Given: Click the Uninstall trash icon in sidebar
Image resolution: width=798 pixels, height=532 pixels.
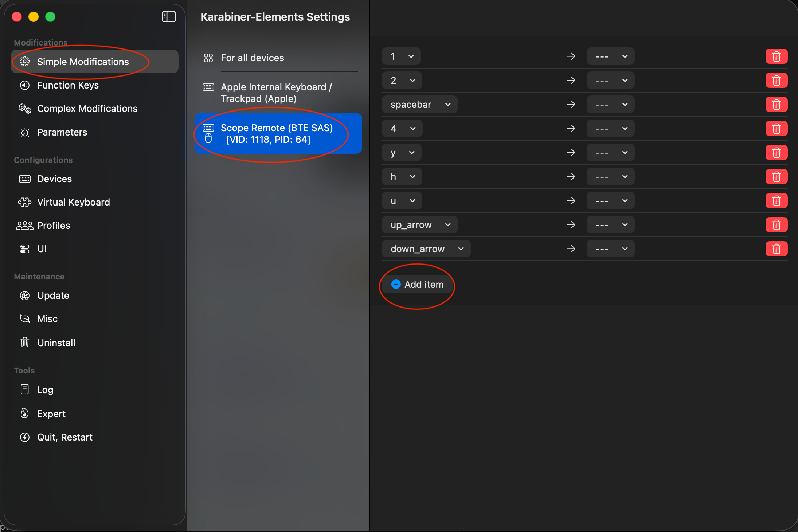Looking at the screenshot, I should (x=25, y=343).
